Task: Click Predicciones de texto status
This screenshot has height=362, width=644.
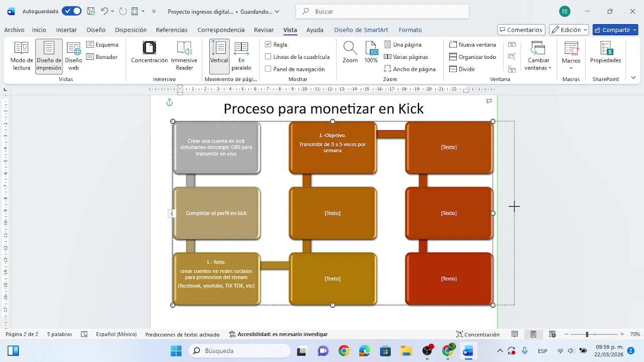Action: pyautogui.click(x=182, y=334)
